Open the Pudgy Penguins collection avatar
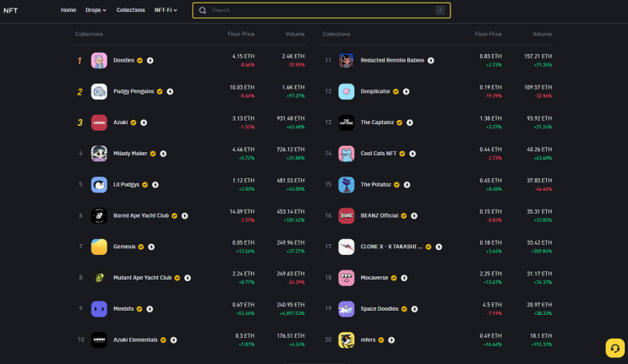628x364 pixels. click(x=99, y=91)
